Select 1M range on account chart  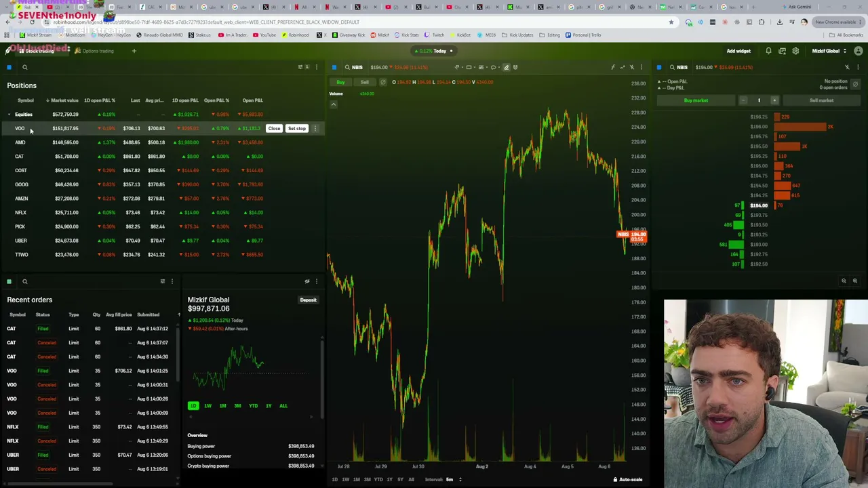[222, 406]
